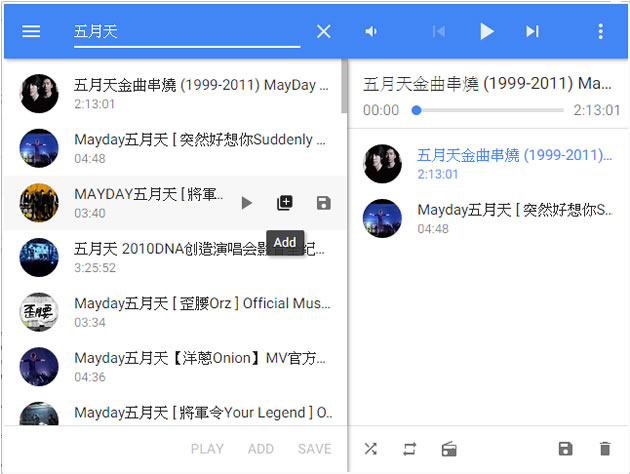Image resolution: width=630 pixels, height=474 pixels.
Task: Play the MAYDAY五月天 [將軍 row item
Action: pos(247,203)
